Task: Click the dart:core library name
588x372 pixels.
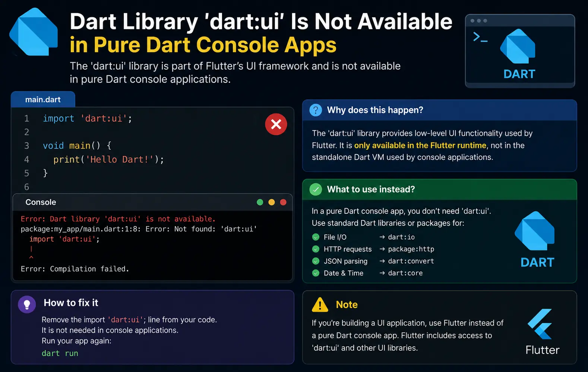Action: 405,273
